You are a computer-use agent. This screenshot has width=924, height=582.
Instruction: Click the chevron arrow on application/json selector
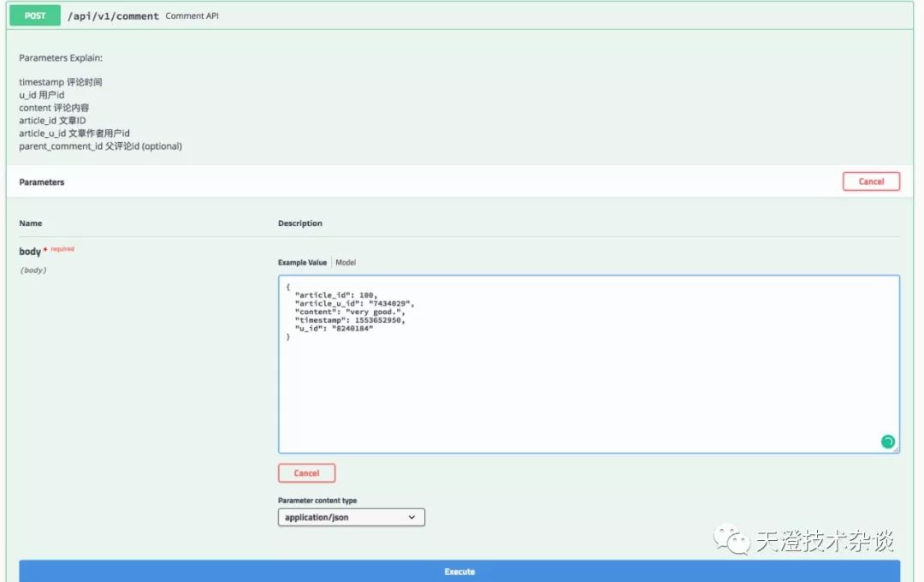coord(412,517)
